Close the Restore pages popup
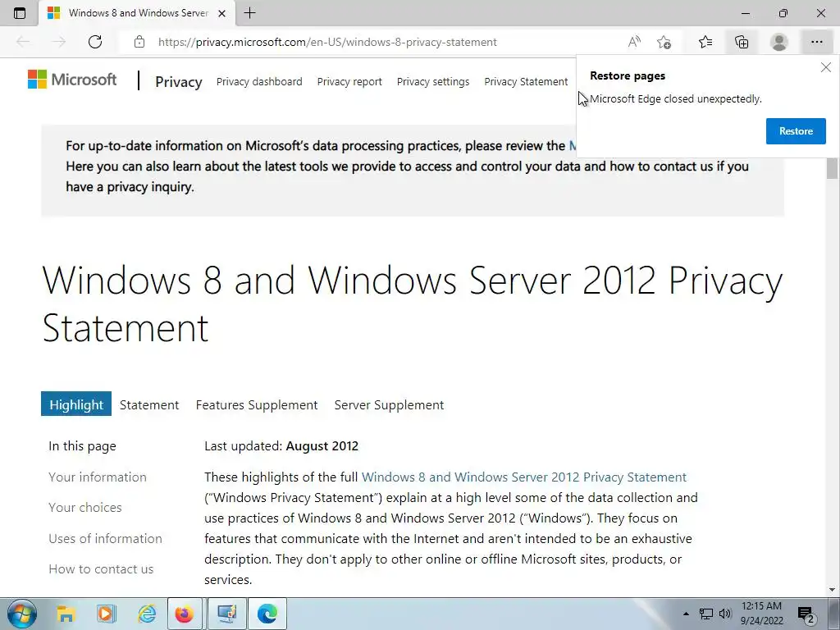This screenshot has width=840, height=630. point(825,67)
